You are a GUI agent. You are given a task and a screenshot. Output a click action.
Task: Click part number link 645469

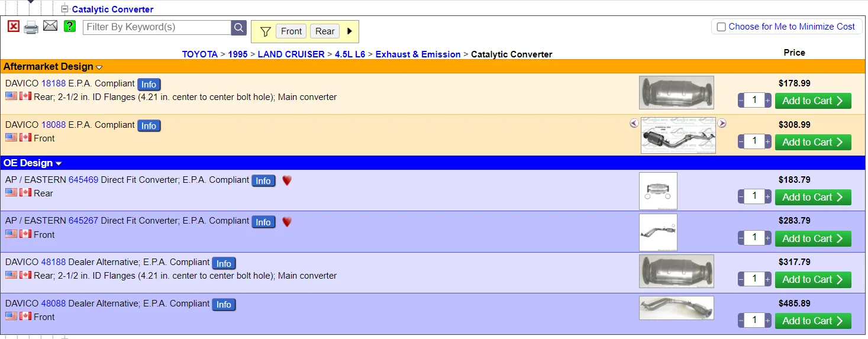[x=83, y=180]
